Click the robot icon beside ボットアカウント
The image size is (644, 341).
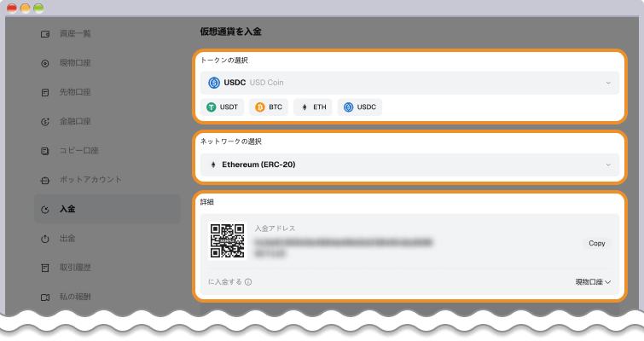[45, 180]
